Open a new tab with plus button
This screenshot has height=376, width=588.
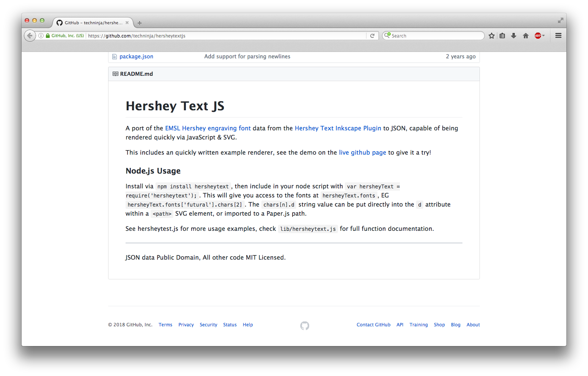[x=140, y=23]
